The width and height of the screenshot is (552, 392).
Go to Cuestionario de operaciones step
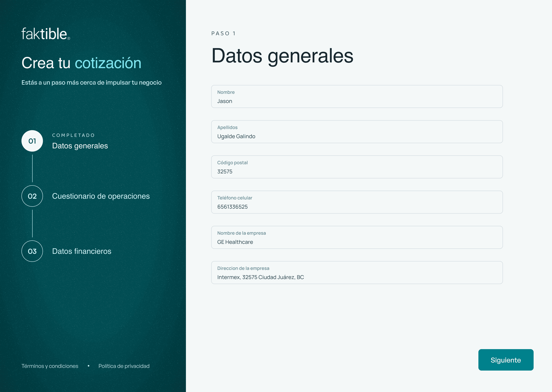point(101,196)
